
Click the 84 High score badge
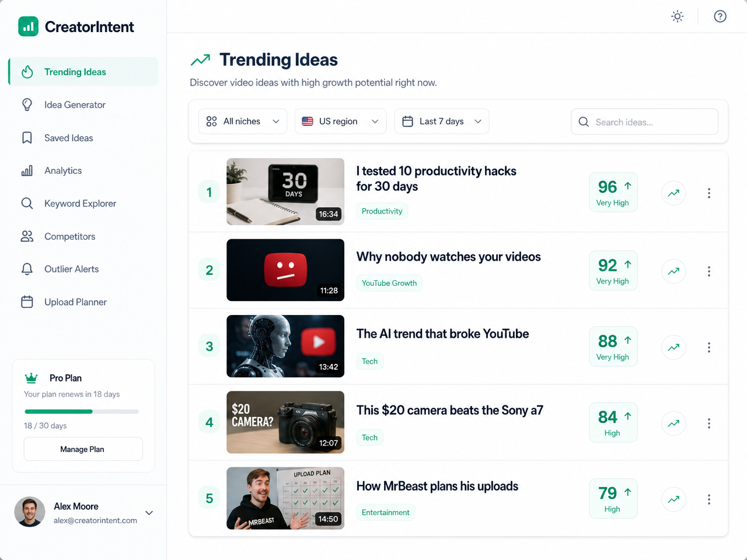click(613, 423)
